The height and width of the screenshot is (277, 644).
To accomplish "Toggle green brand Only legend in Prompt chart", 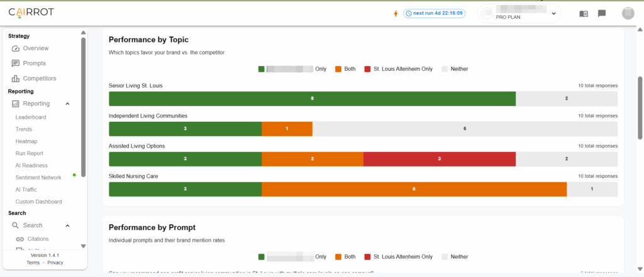I will pyautogui.click(x=292, y=256).
